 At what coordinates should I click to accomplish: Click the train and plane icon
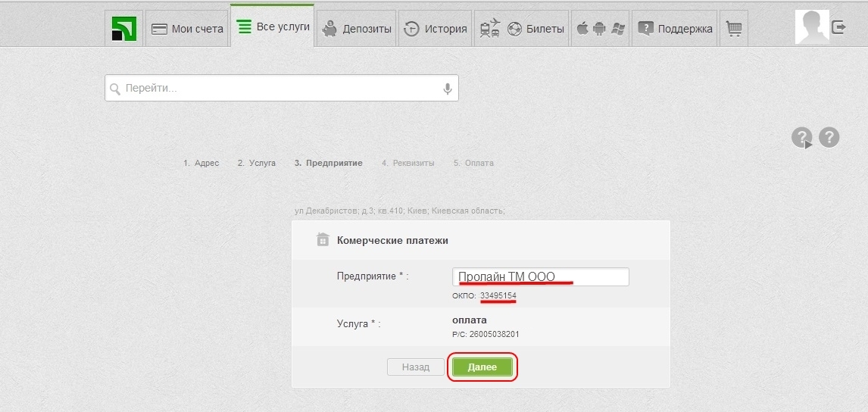pos(490,28)
